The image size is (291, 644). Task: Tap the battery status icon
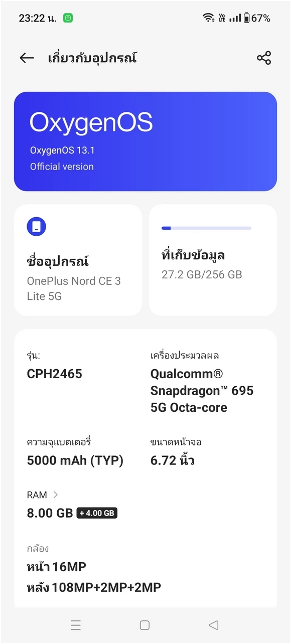[246, 18]
